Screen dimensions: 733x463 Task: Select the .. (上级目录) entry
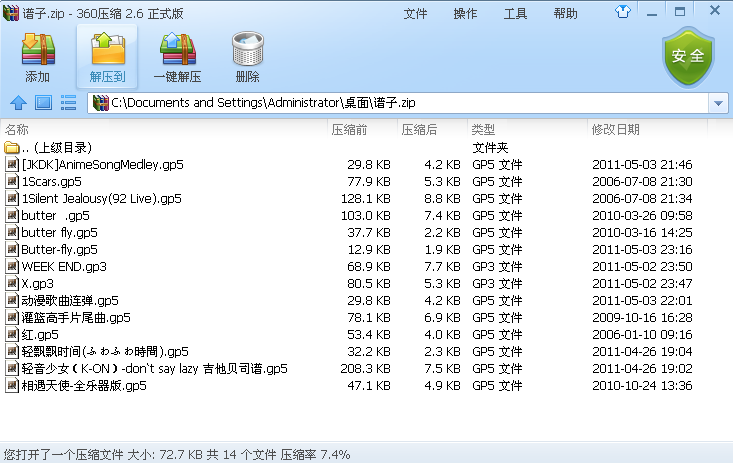click(57, 148)
